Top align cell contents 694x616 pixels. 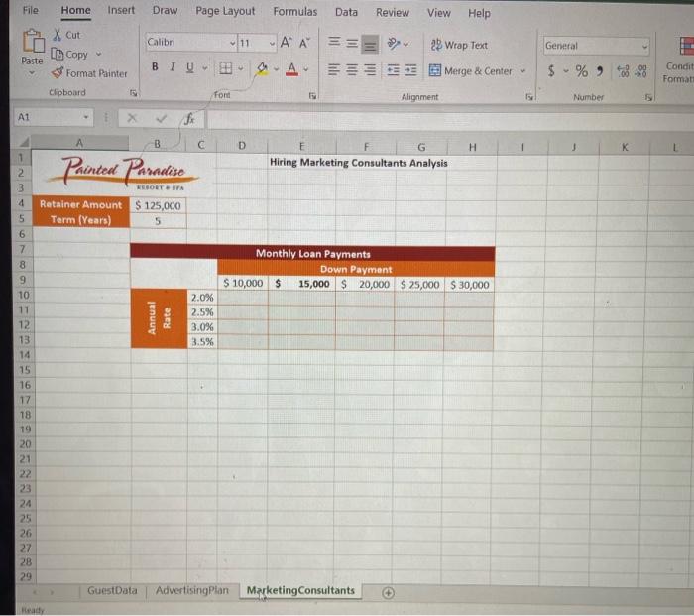click(x=335, y=42)
